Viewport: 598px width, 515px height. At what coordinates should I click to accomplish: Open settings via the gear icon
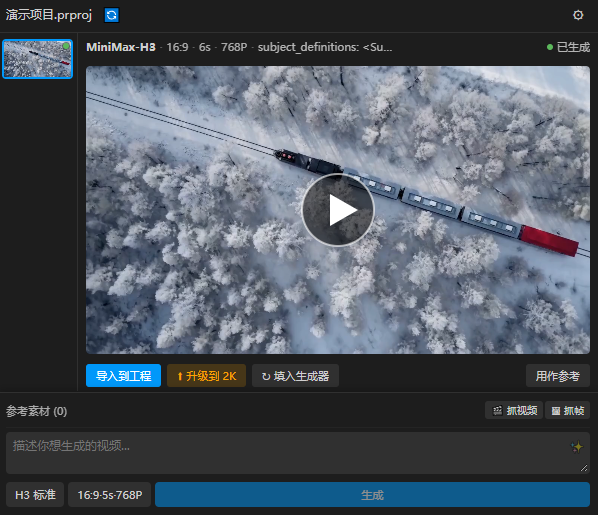click(x=578, y=15)
